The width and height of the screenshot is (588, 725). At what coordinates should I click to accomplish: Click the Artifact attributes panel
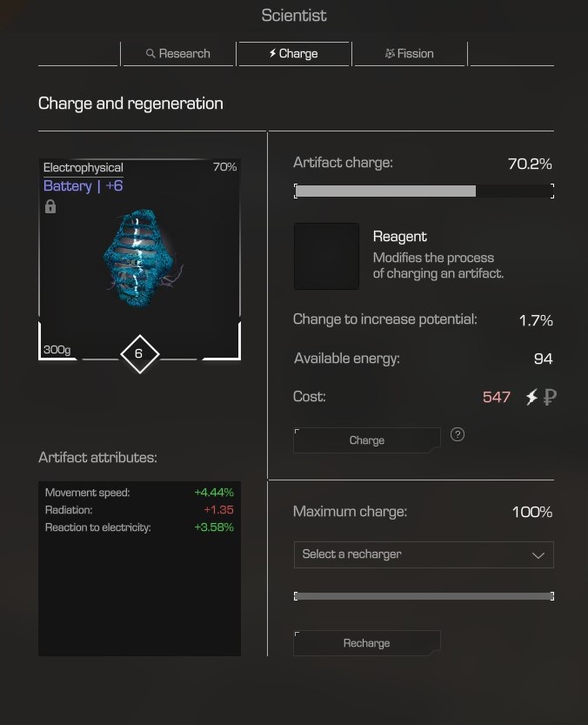139,568
